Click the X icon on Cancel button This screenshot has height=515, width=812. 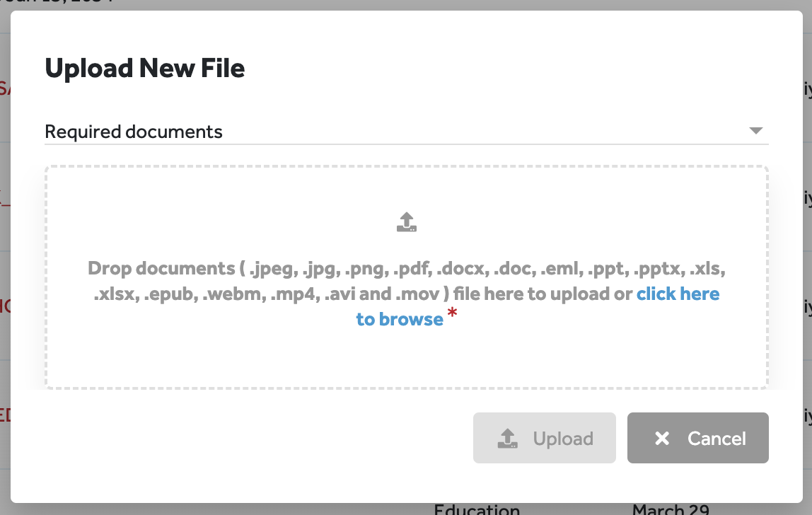tap(662, 439)
